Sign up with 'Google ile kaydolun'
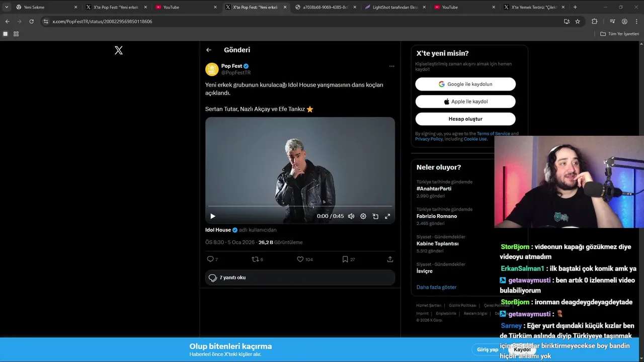644x362 pixels. click(x=465, y=84)
